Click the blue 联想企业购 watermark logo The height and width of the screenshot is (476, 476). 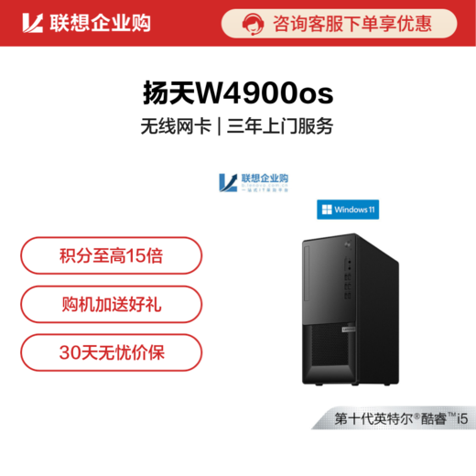click(x=254, y=182)
